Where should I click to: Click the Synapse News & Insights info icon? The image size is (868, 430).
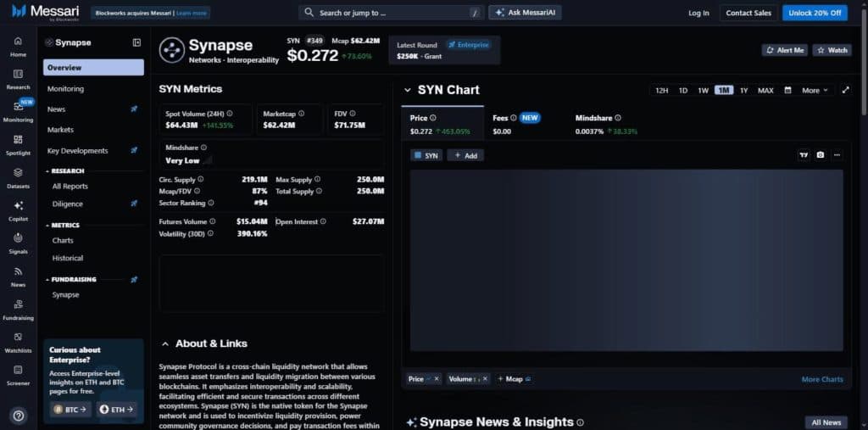pos(580,423)
